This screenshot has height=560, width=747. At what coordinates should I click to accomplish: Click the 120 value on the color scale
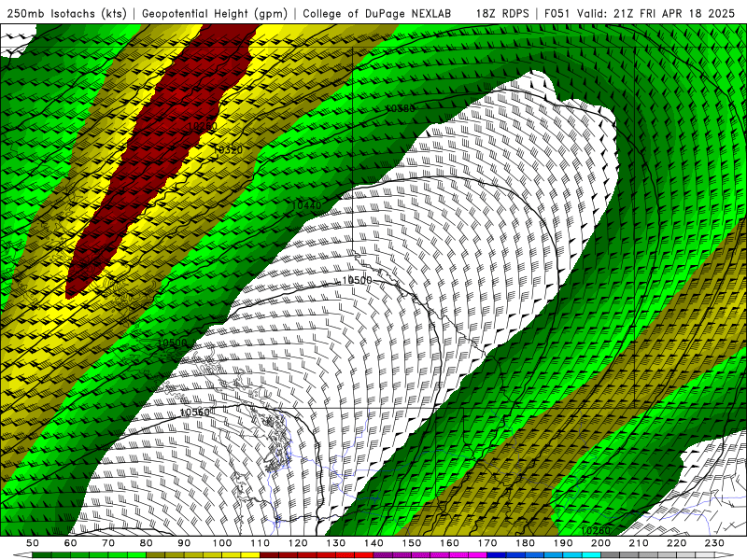coord(298,543)
